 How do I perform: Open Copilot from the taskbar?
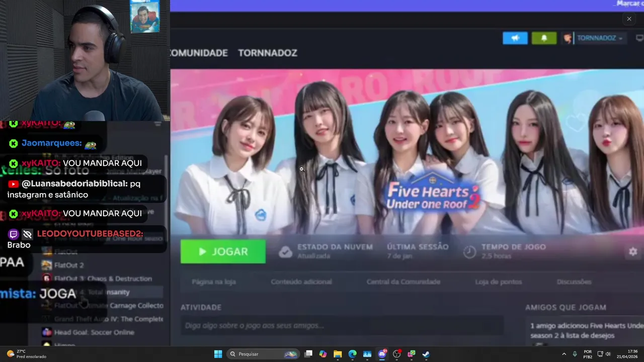pos(323,354)
